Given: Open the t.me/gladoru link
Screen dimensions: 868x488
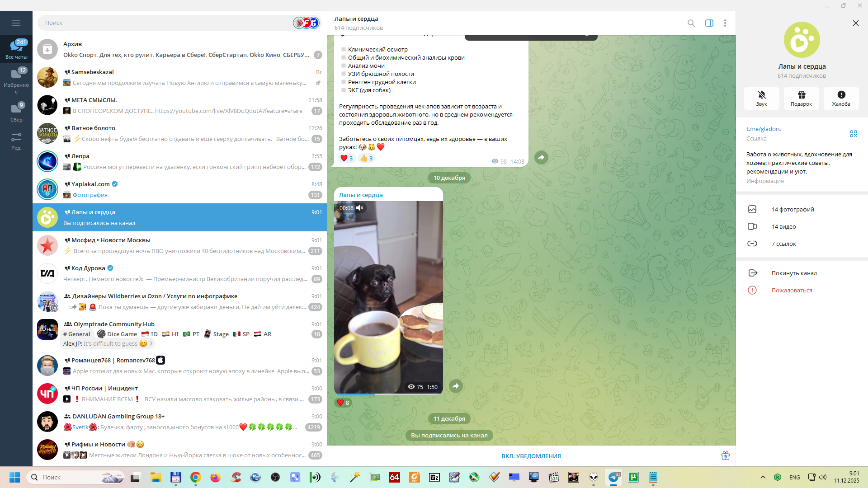Looking at the screenshot, I should click(x=764, y=129).
